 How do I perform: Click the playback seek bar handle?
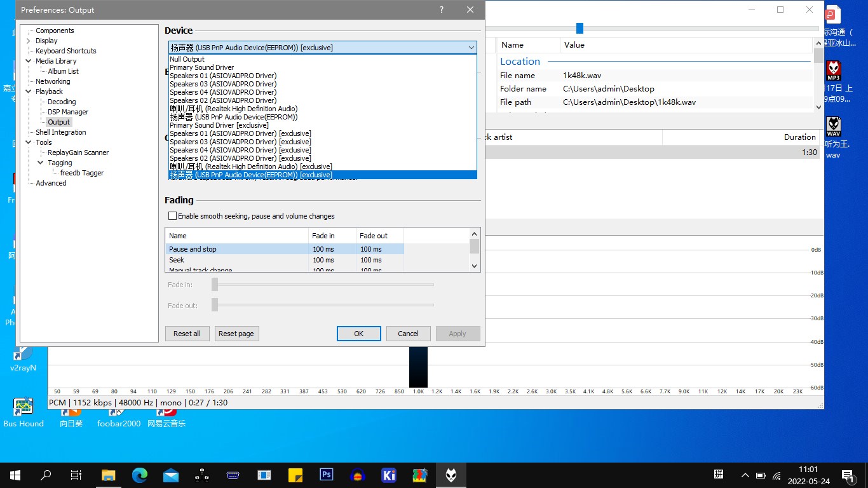point(580,28)
